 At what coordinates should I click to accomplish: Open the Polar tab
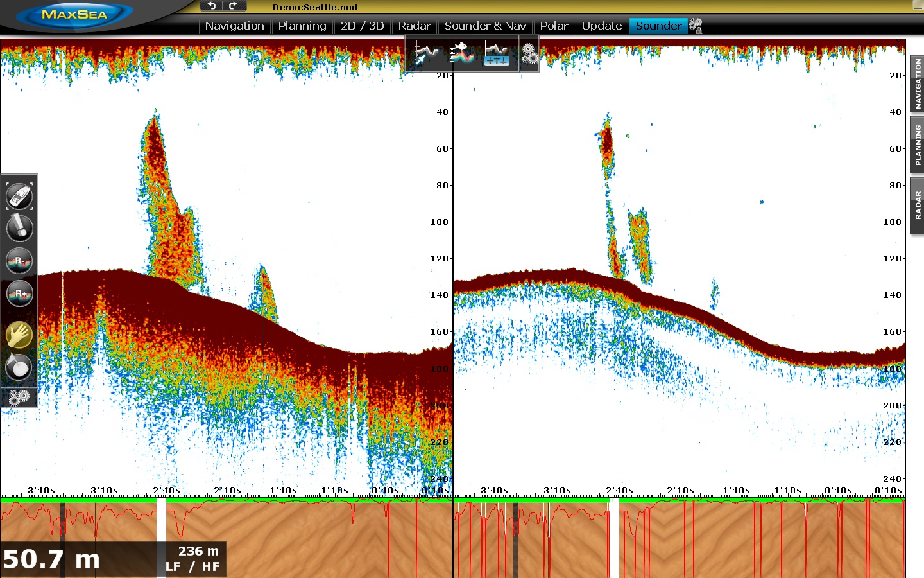tap(554, 26)
